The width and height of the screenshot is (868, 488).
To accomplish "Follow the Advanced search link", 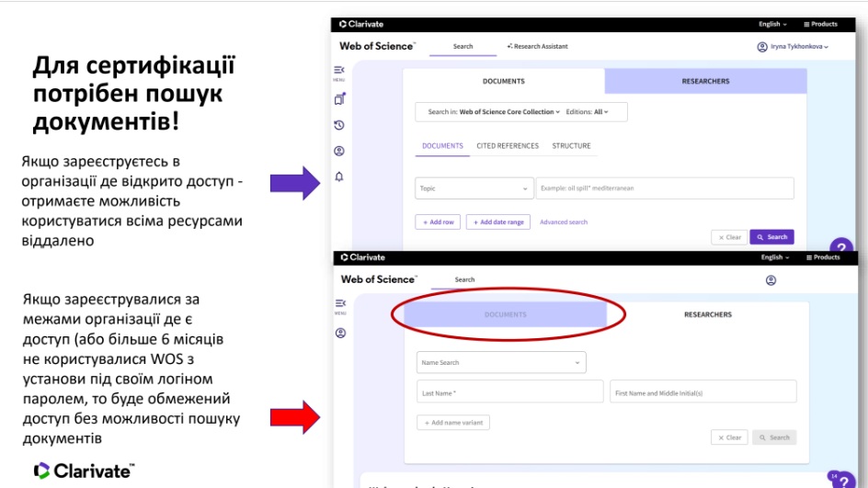I will pyautogui.click(x=563, y=222).
